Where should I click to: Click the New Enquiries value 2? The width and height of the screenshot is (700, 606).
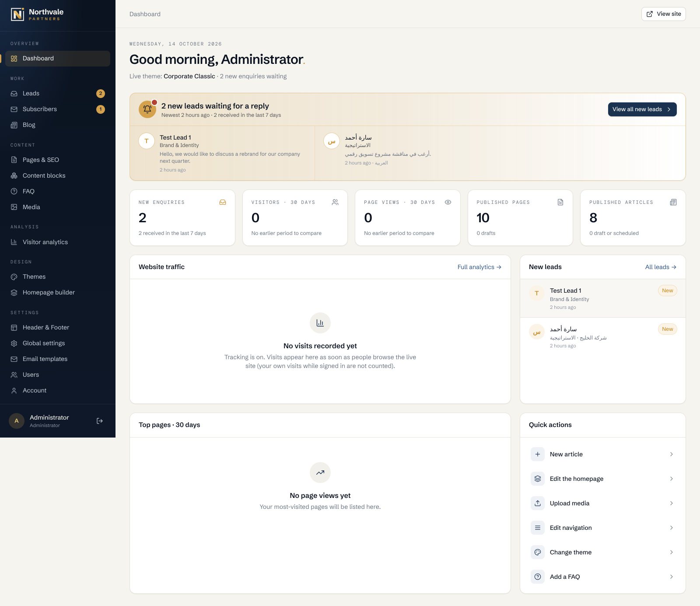[x=143, y=218]
